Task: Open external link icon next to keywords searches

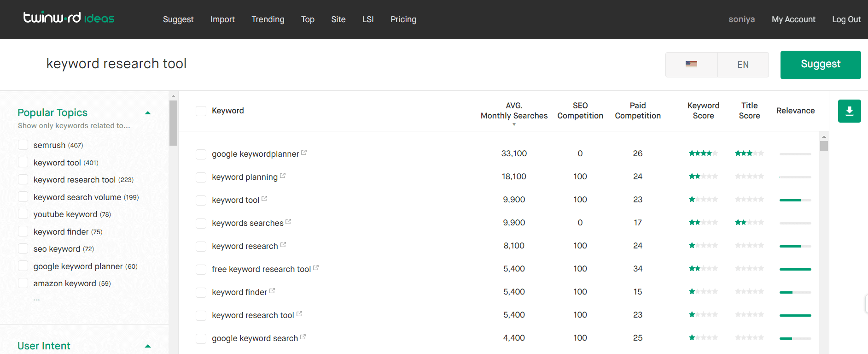Action: [x=288, y=222]
